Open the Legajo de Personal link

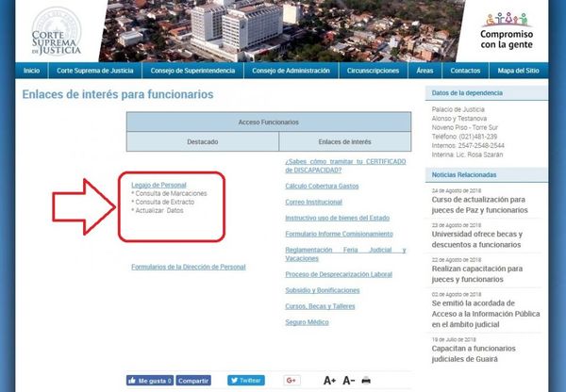pos(158,185)
